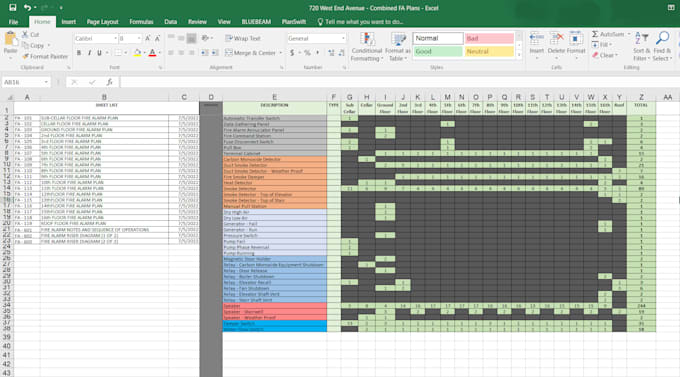Screen dimensions: 680x377
Task: Click the Delete cells icon
Action: click(x=556, y=39)
